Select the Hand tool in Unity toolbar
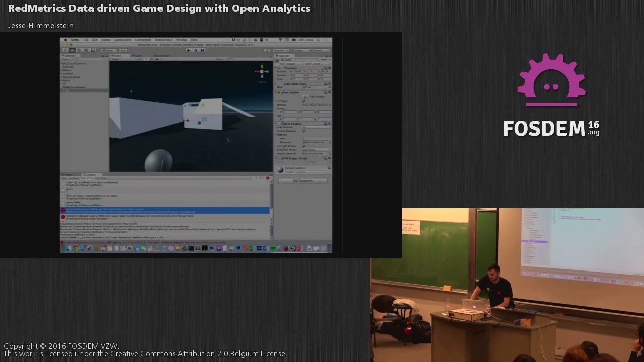Screen dimensions: 644x362 tap(65, 50)
